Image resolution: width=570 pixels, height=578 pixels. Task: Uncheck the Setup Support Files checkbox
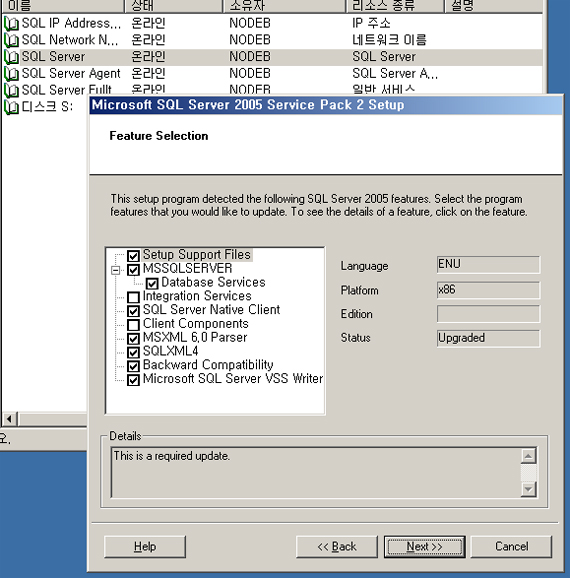(133, 255)
